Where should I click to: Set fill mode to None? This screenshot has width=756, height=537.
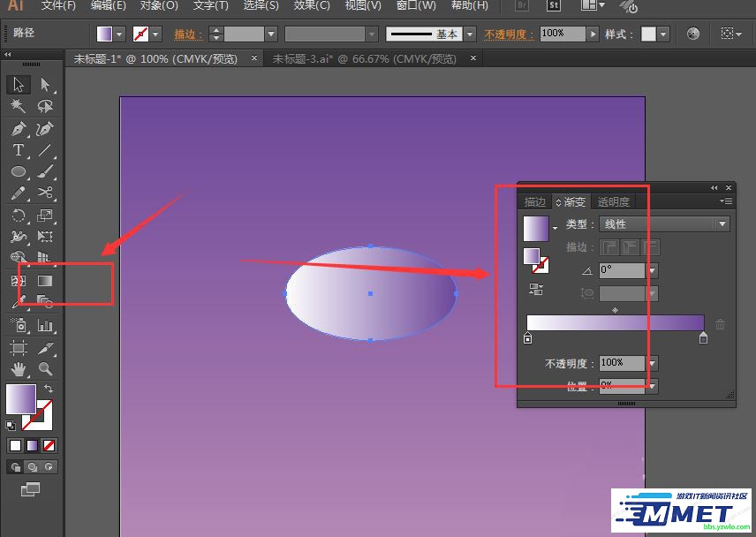[49, 445]
